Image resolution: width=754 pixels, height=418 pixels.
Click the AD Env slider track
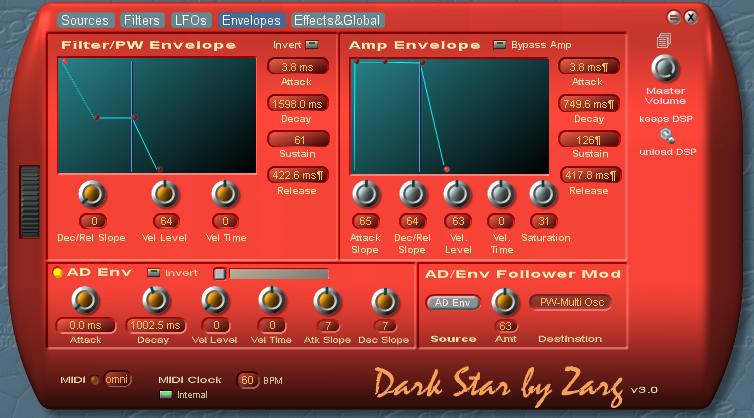click(279, 274)
